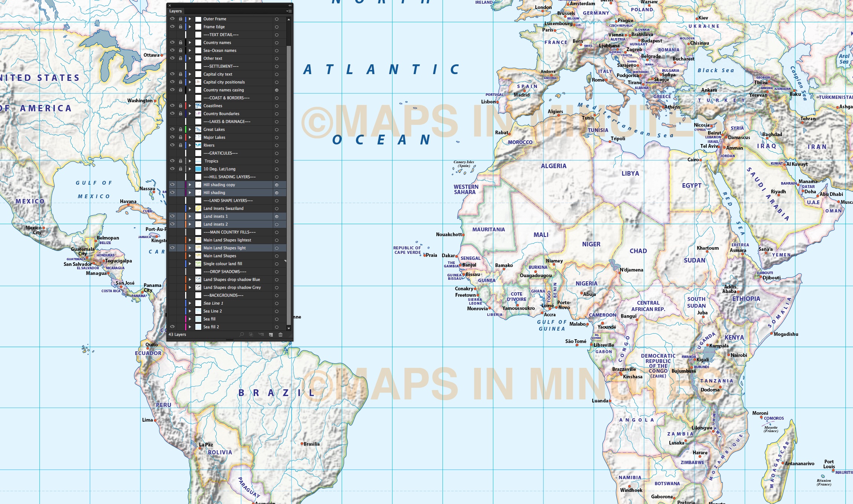Expand the Capital city text layer

190,74
